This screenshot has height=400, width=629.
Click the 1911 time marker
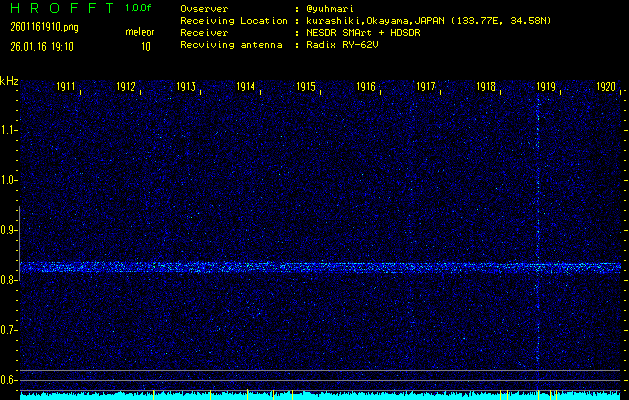pyautogui.click(x=67, y=87)
